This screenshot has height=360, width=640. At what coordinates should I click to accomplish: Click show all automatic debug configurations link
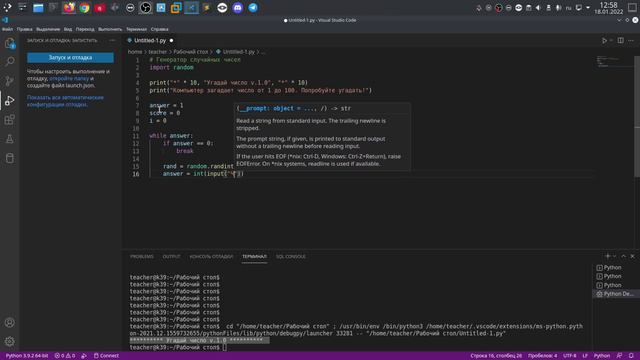point(65,101)
